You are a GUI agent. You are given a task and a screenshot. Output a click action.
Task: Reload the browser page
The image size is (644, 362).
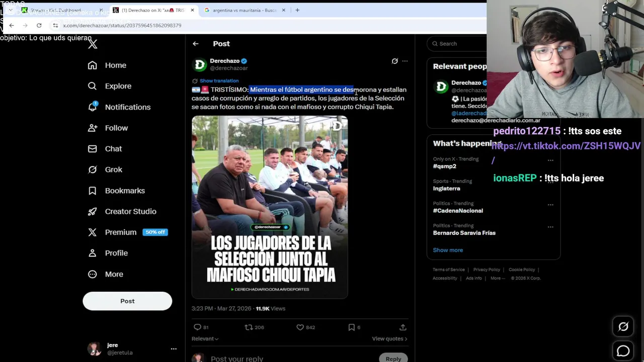[39, 25]
